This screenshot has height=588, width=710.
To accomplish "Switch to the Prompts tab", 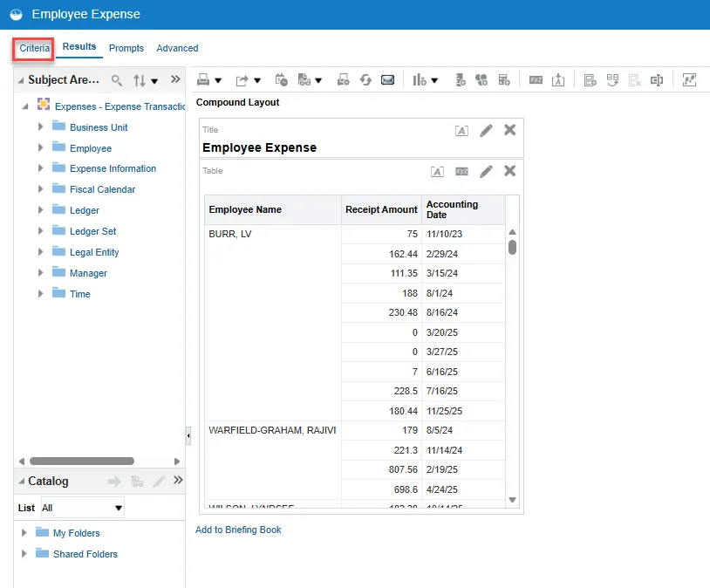I will [x=126, y=48].
